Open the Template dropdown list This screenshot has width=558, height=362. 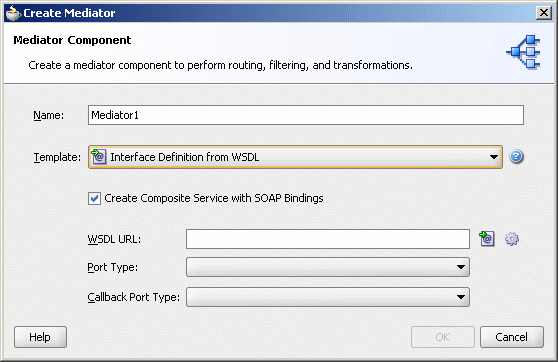pos(295,157)
